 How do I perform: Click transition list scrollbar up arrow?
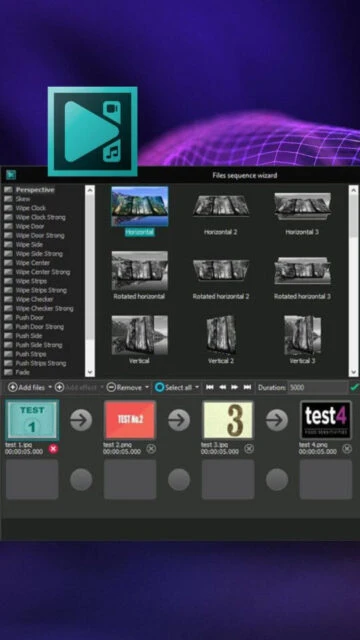coord(89,190)
